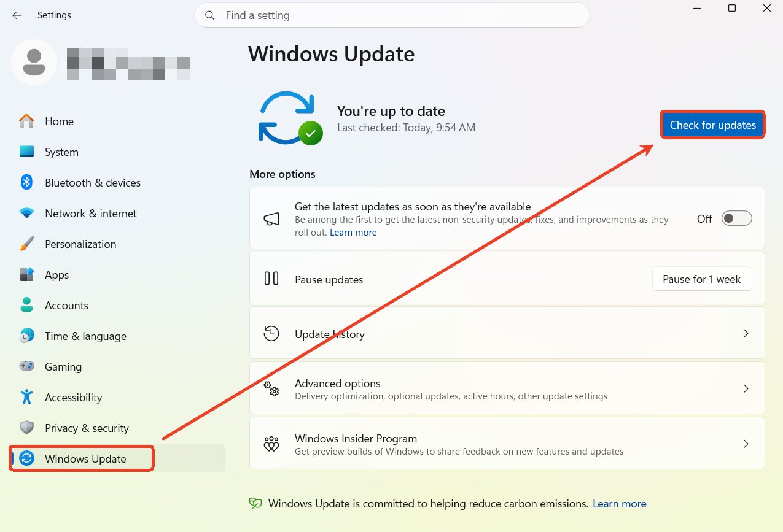The width and height of the screenshot is (783, 532).
Task: Click the megaphone icon for latest updates
Action: tap(271, 218)
